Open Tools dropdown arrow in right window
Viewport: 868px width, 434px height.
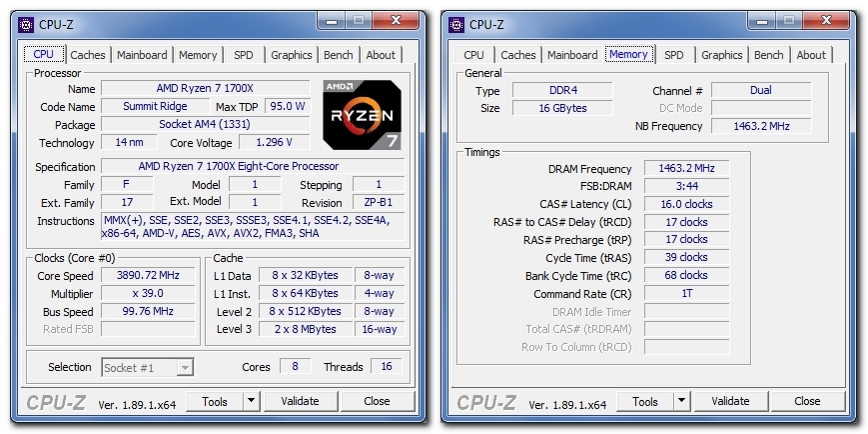point(681,401)
